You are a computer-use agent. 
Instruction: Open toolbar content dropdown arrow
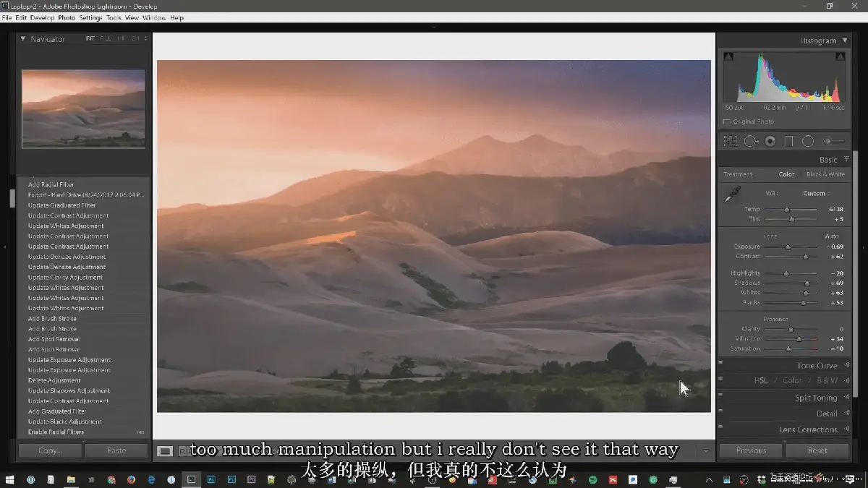point(706,451)
